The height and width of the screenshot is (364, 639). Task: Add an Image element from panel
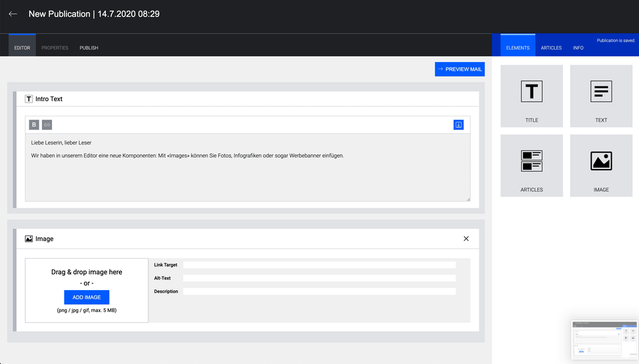[x=601, y=166]
